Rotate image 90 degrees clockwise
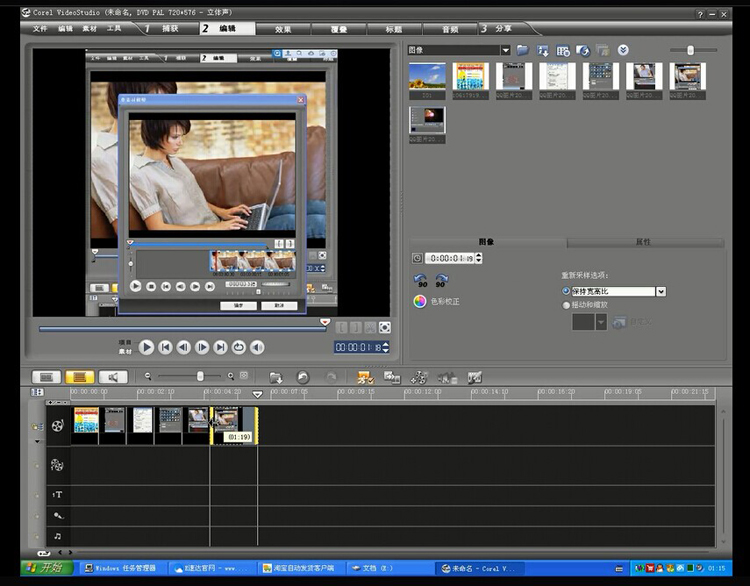The height and width of the screenshot is (586, 750). tap(441, 280)
